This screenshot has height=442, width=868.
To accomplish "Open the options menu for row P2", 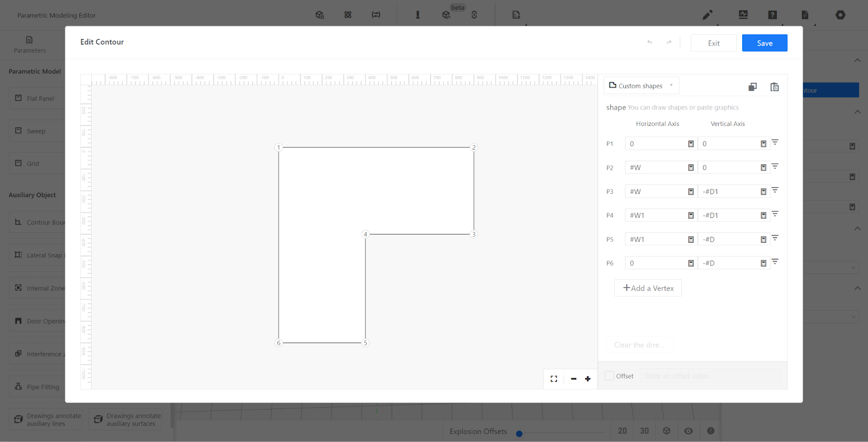I will [x=775, y=167].
